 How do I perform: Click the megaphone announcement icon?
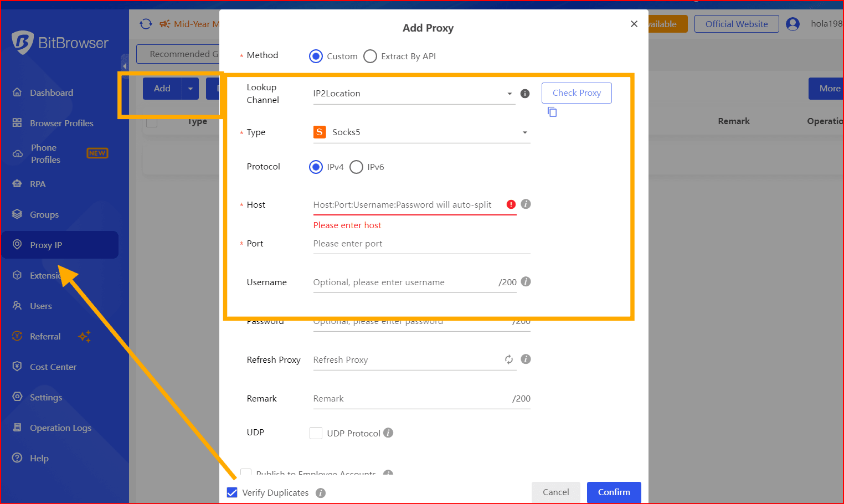164,24
